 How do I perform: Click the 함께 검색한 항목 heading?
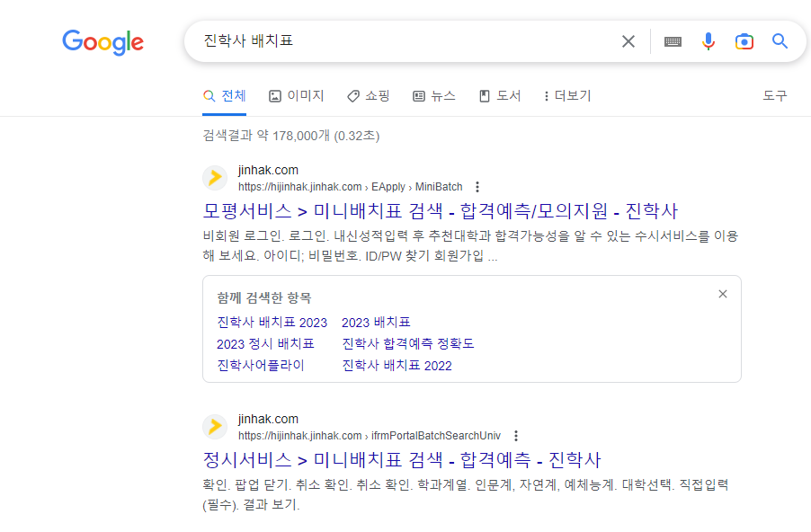click(x=264, y=297)
